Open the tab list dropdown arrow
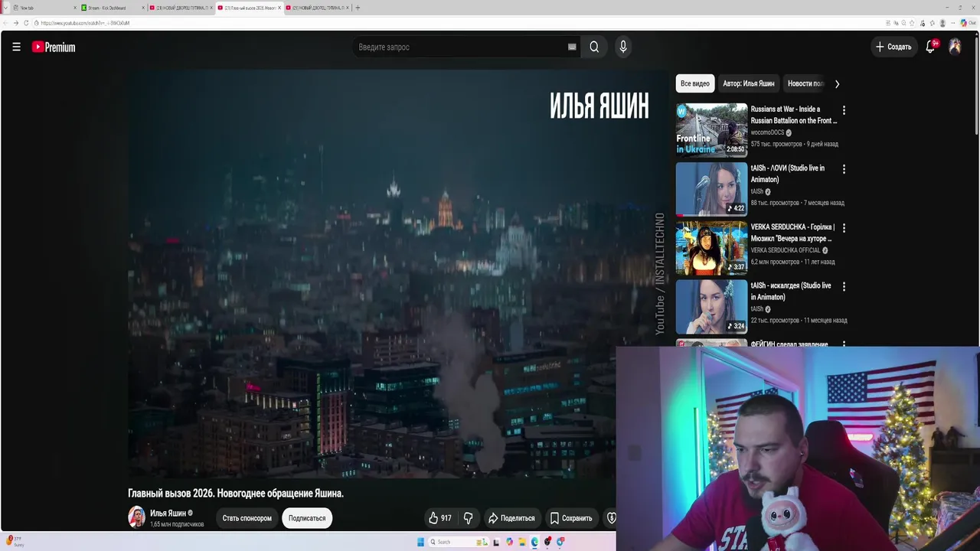 point(6,8)
